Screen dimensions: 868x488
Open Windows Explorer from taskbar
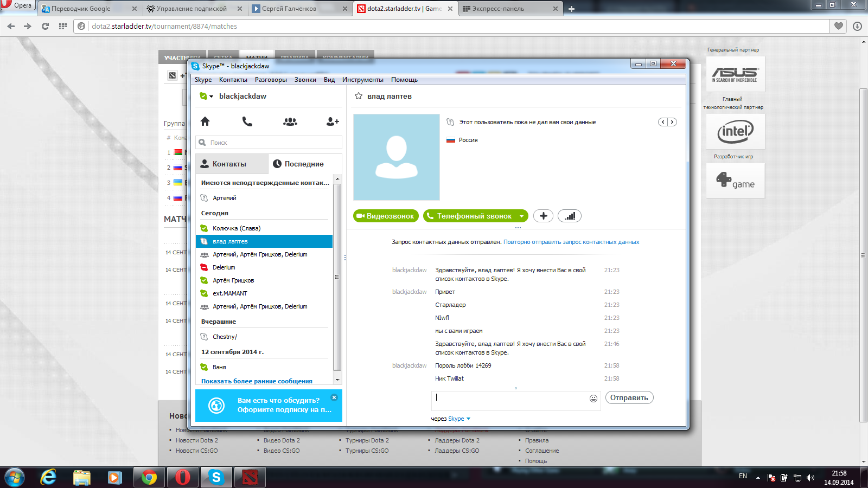[x=82, y=477]
